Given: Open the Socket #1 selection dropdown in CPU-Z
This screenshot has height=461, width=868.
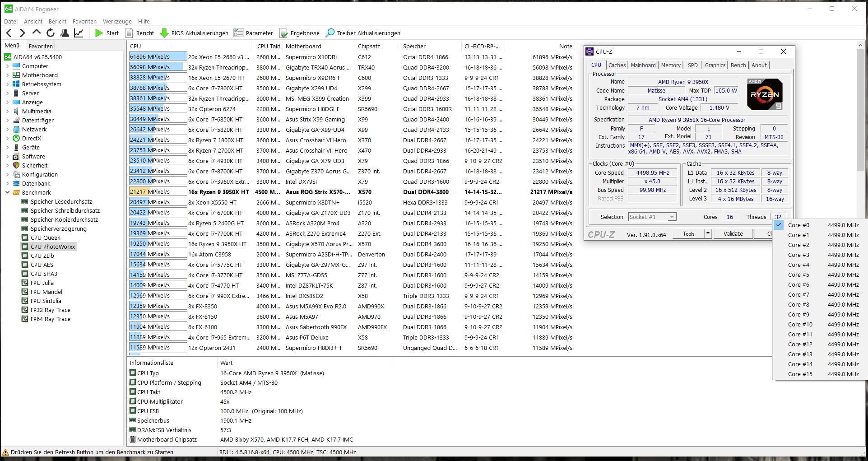Looking at the screenshot, I should tap(652, 217).
